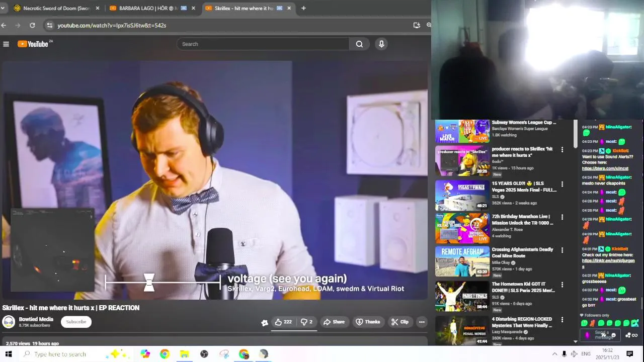This screenshot has height=362, width=644.
Task: Open options menu for 72h Birthday Marathon
Action: [x=562, y=217]
